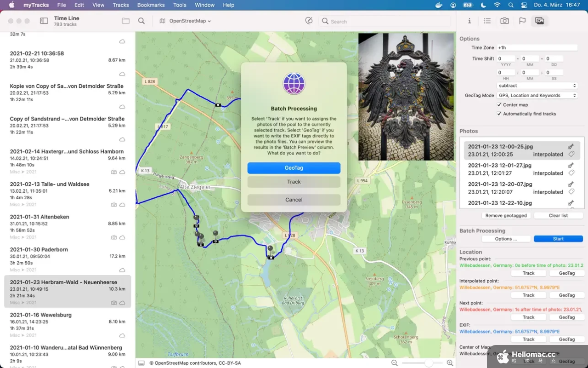Click pin icon for 12-22-10.jpg photo
The height and width of the screenshot is (368, 588).
571,203
